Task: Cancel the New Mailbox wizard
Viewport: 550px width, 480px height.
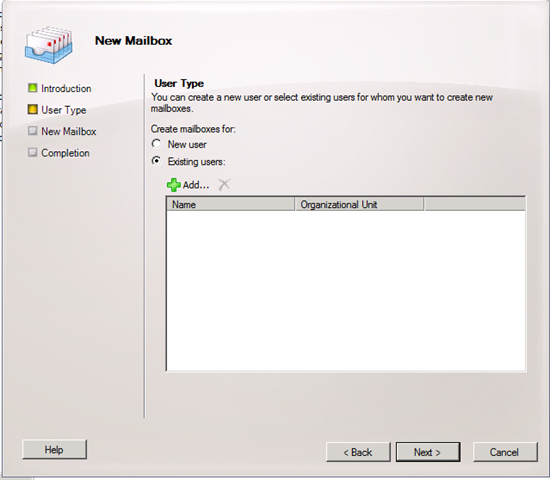Action: (x=505, y=452)
